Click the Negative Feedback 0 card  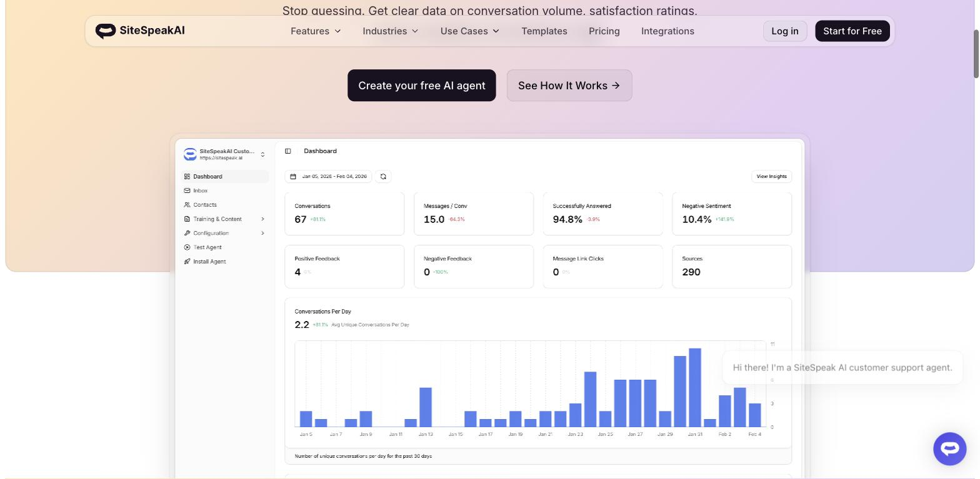tap(474, 267)
